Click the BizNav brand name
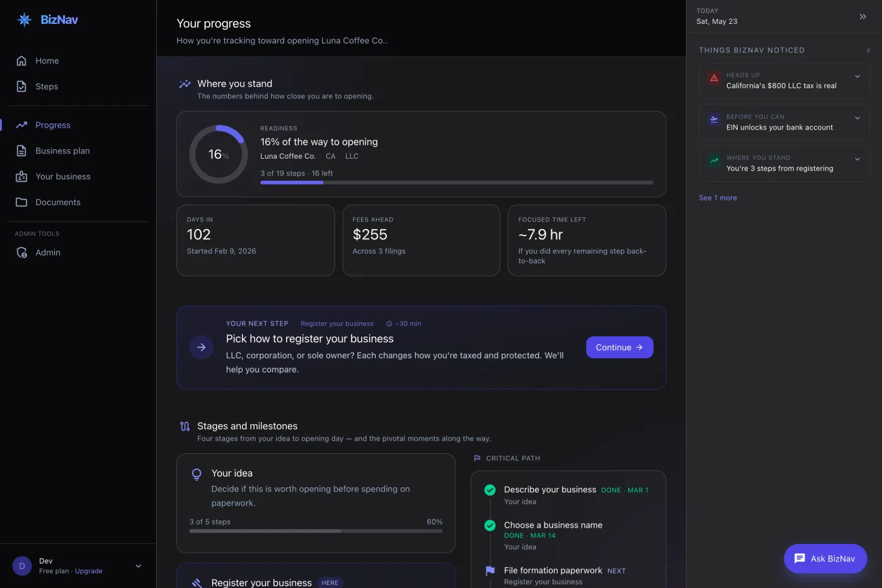 [x=59, y=20]
